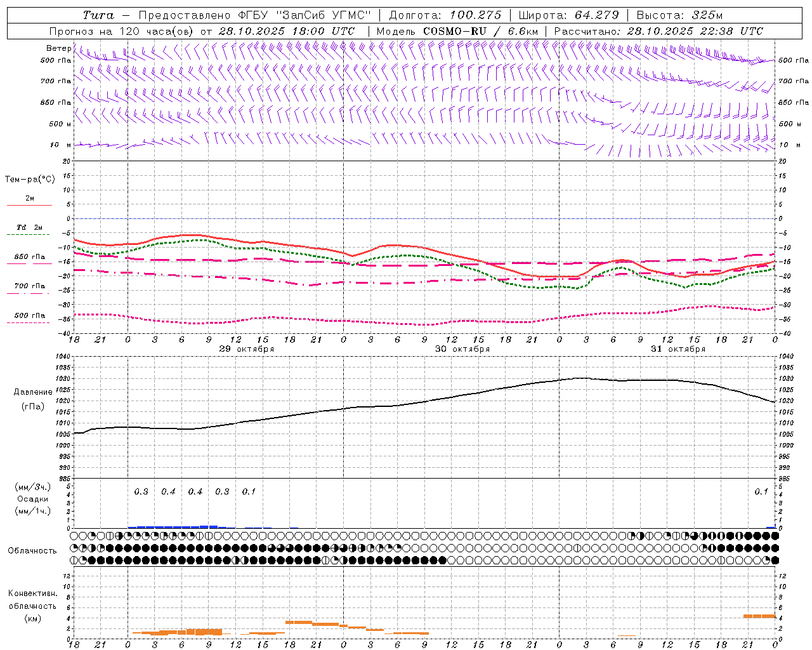Screen dimensions: 812x650
Task: Click the 'Td 2м' dew point legend entry
Action: 30,227
